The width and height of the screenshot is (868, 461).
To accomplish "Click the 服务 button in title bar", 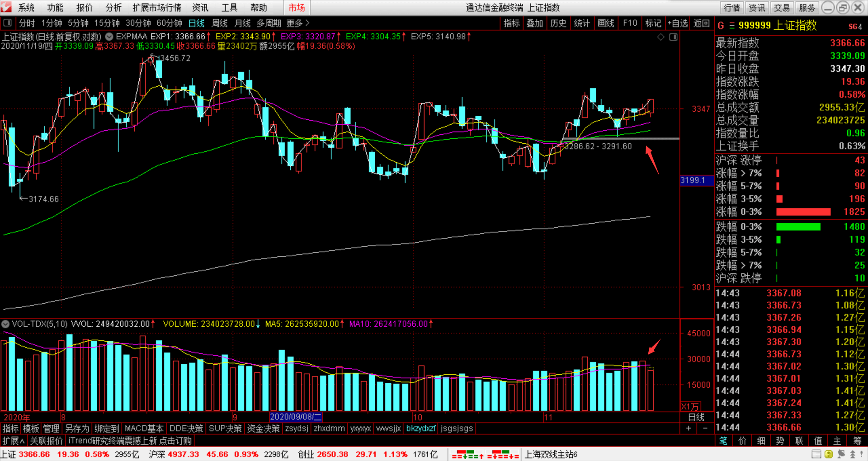I will coord(807,8).
